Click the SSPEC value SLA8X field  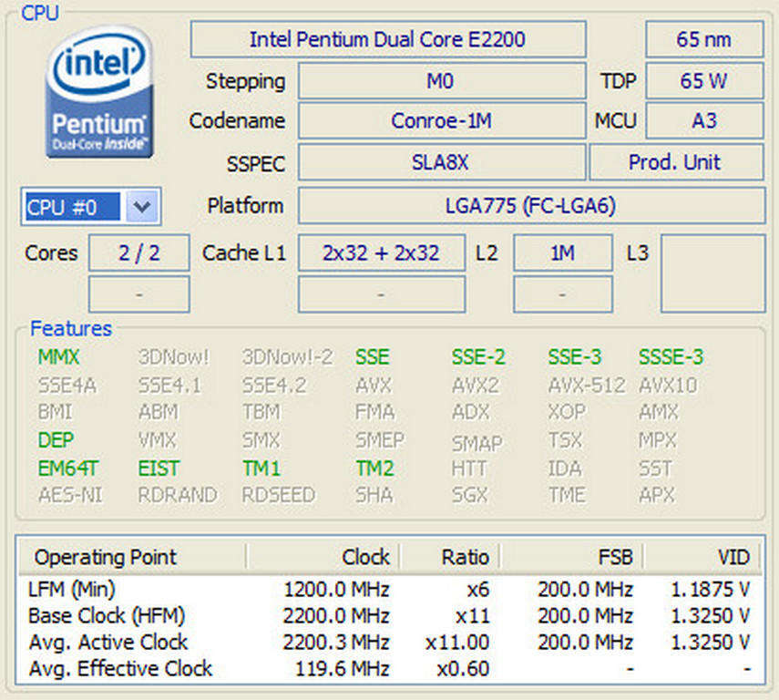tap(441, 162)
